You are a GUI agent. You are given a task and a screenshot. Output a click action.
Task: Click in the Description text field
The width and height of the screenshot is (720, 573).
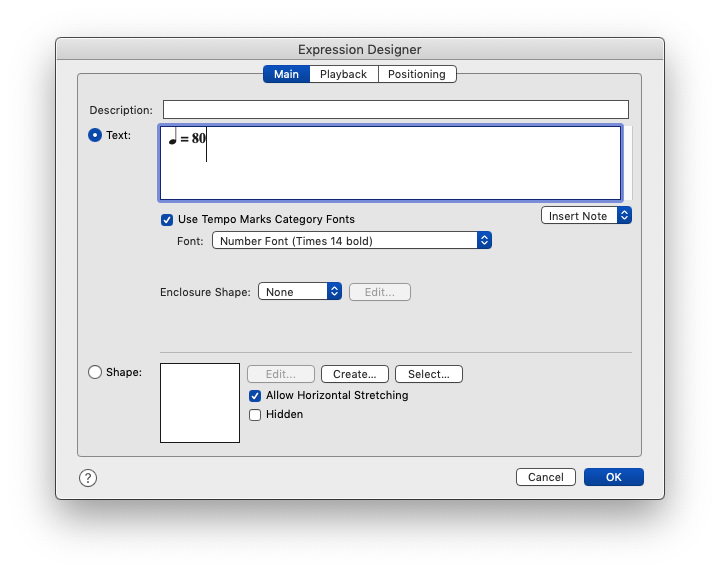395,110
